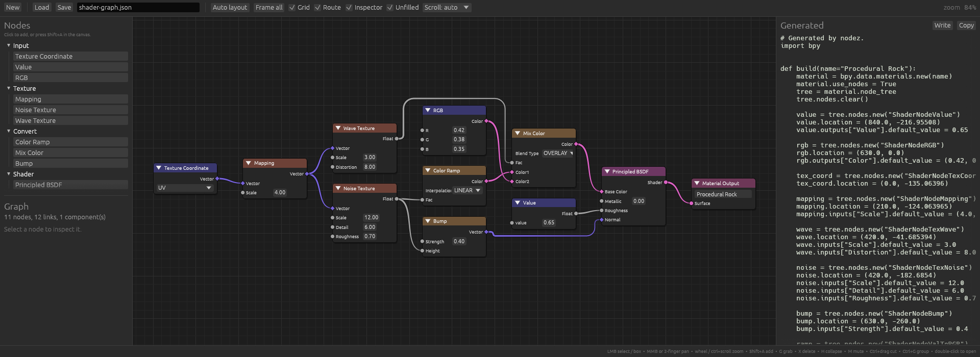Collapse the Bump node triangle
This screenshot has width=980, height=357.
[428, 221]
